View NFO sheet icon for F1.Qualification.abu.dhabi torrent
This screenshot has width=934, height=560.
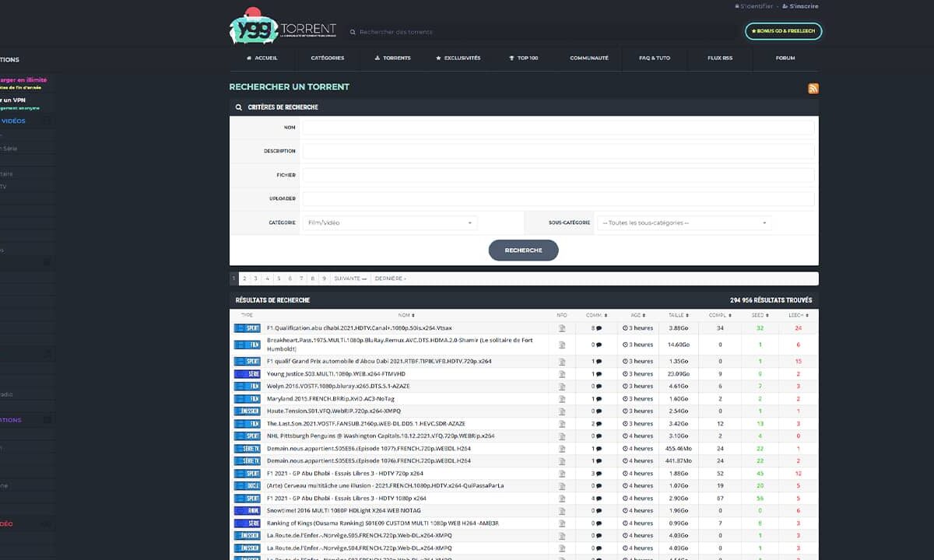(x=562, y=327)
